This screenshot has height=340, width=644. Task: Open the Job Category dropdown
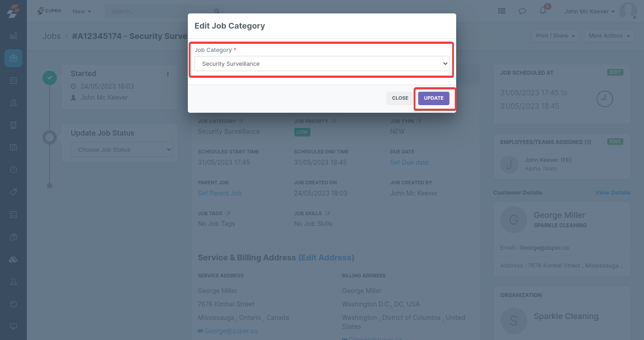[322, 64]
